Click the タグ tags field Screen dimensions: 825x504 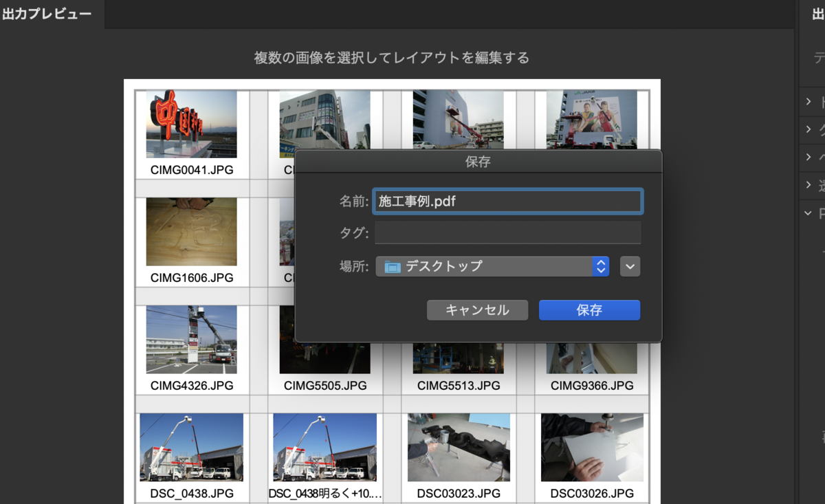(508, 233)
